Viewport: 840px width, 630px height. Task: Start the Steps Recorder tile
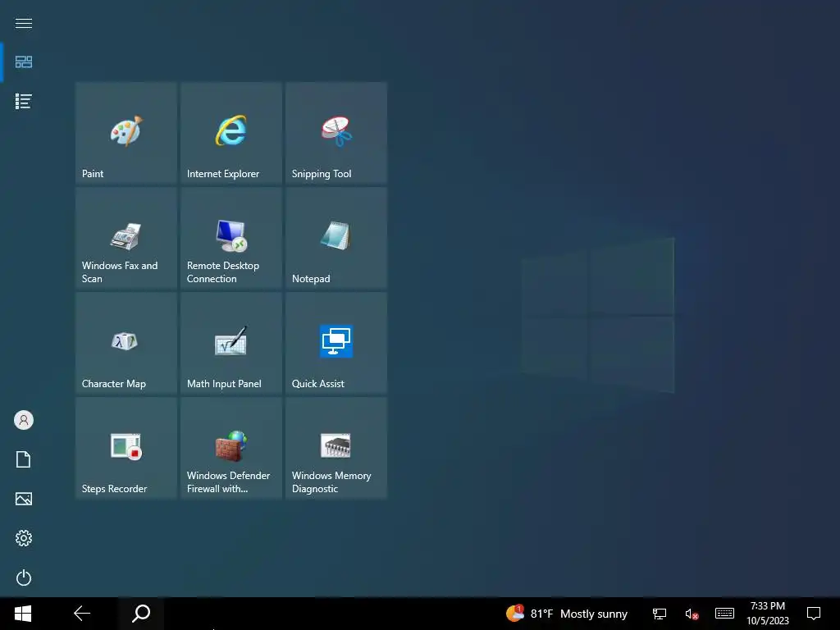126,448
